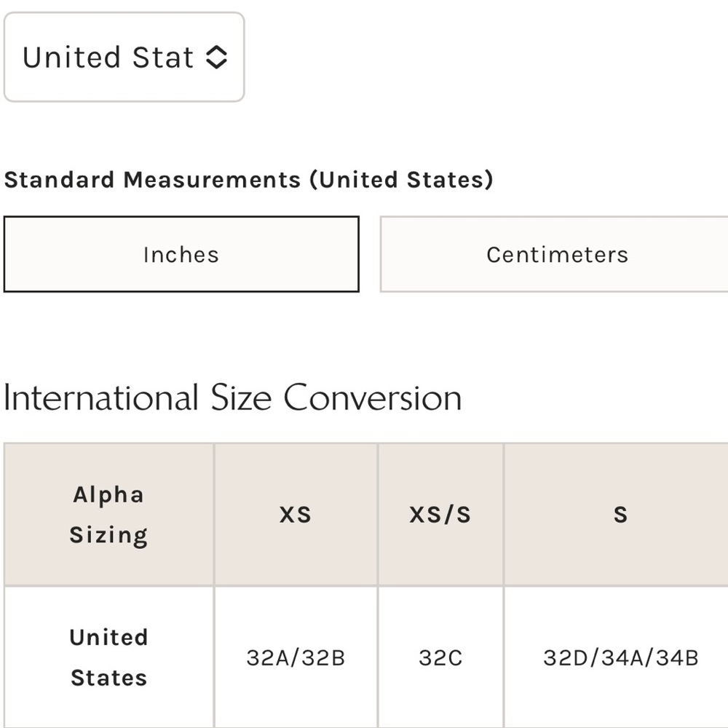Click the Alpha Sizing header cell

(108, 515)
